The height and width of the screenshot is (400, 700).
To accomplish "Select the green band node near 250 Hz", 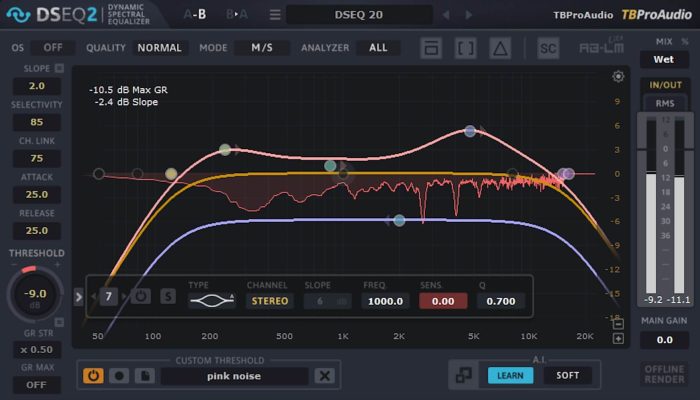I will tap(225, 150).
